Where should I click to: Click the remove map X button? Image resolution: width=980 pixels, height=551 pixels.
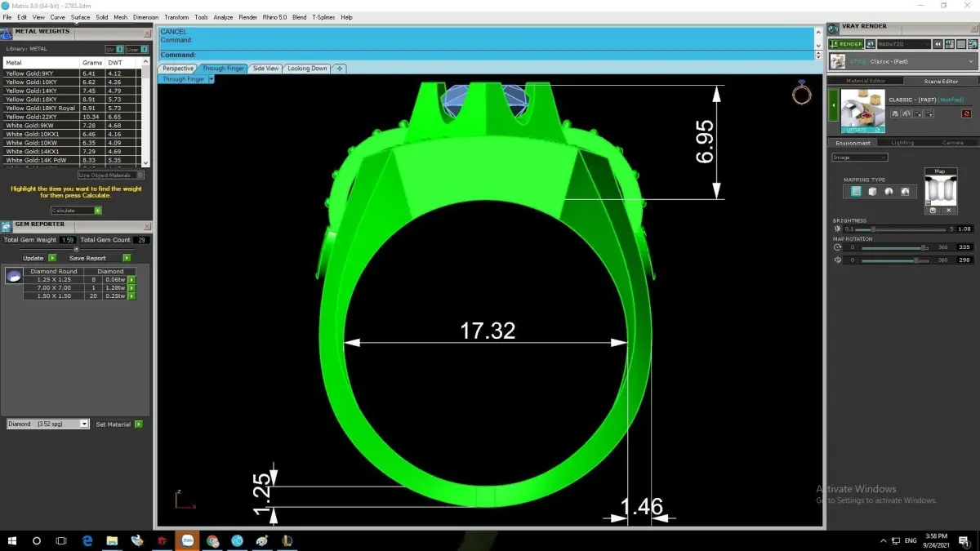pos(949,211)
